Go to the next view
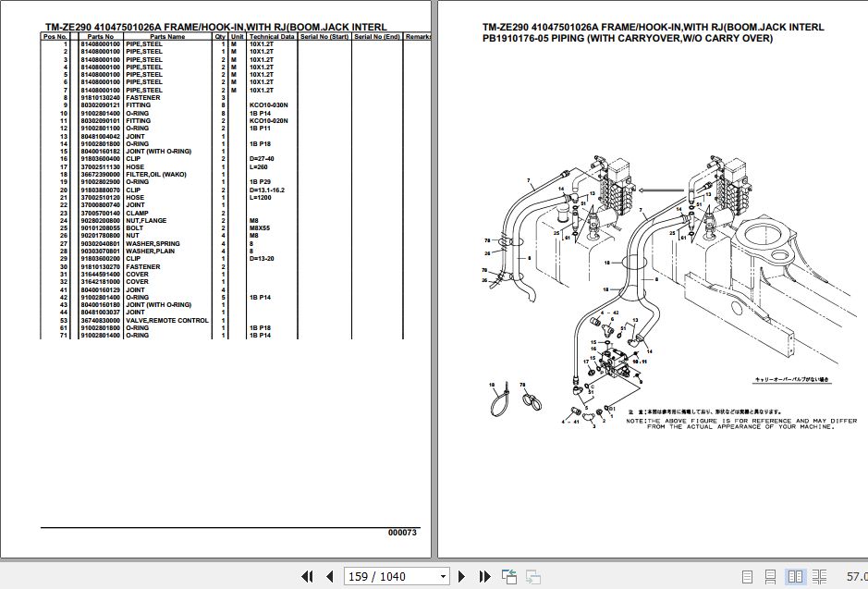Image resolution: width=868 pixels, height=589 pixels. click(x=532, y=576)
